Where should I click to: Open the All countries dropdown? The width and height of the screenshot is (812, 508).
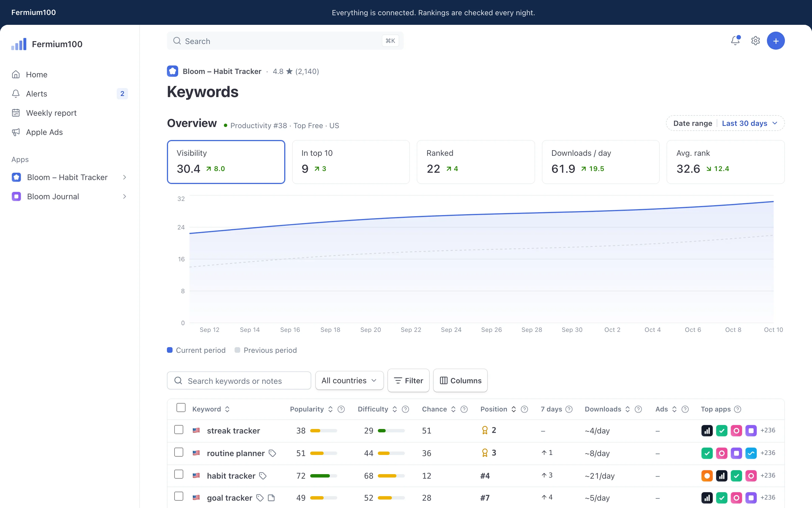[x=349, y=381]
